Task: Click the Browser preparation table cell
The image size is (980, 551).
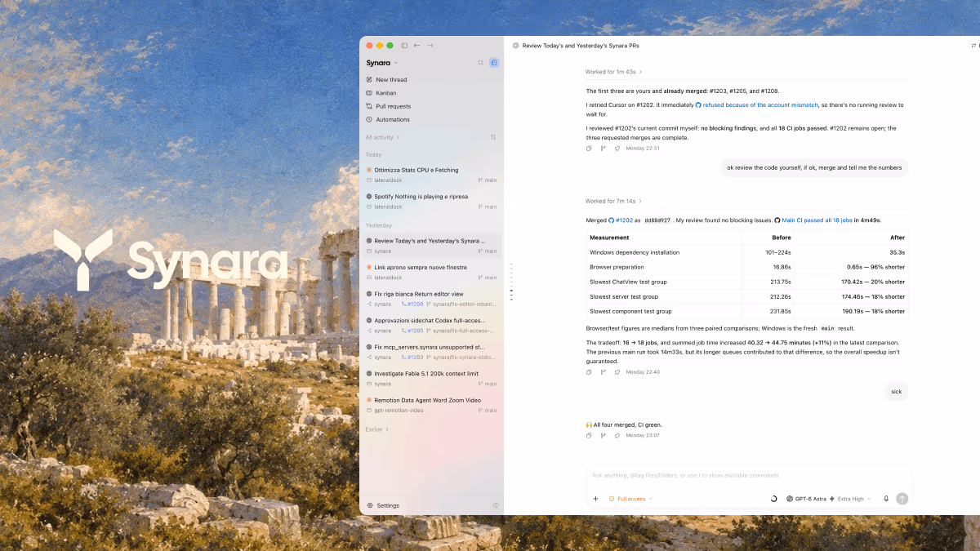Action: point(664,267)
